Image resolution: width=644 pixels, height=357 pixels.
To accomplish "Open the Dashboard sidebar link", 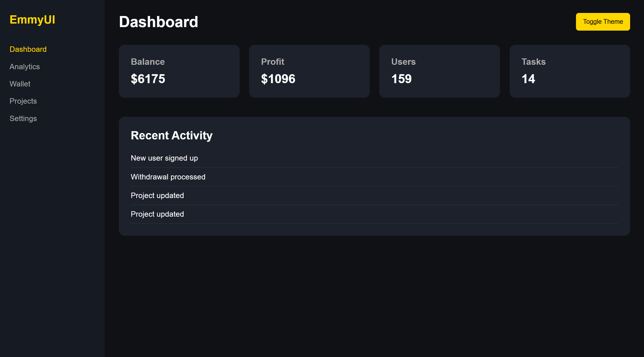I will (28, 49).
